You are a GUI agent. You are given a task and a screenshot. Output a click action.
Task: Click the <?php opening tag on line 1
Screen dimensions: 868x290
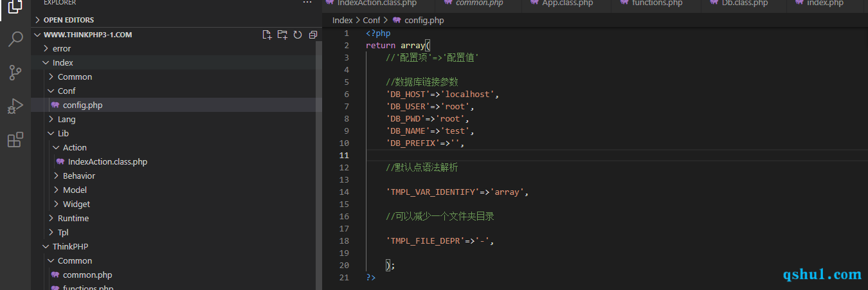click(x=378, y=33)
